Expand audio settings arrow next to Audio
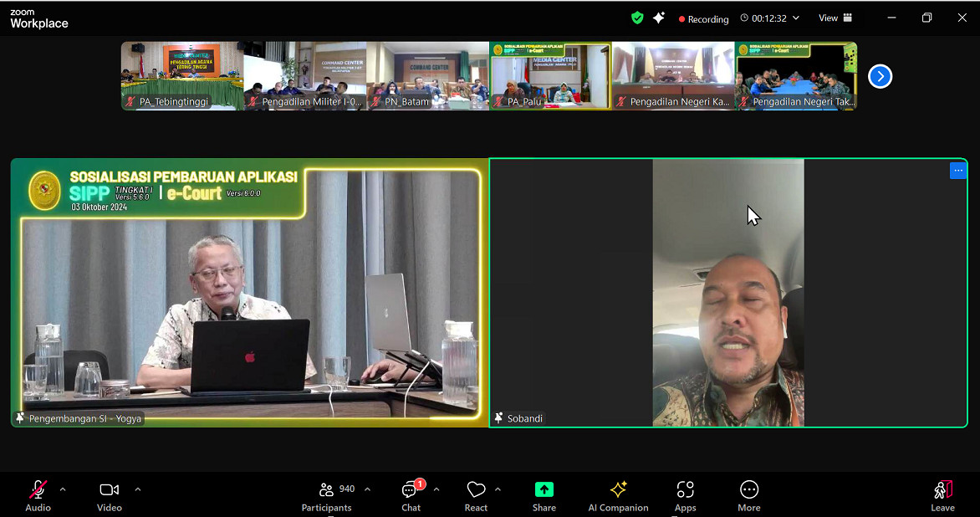 tap(63, 489)
